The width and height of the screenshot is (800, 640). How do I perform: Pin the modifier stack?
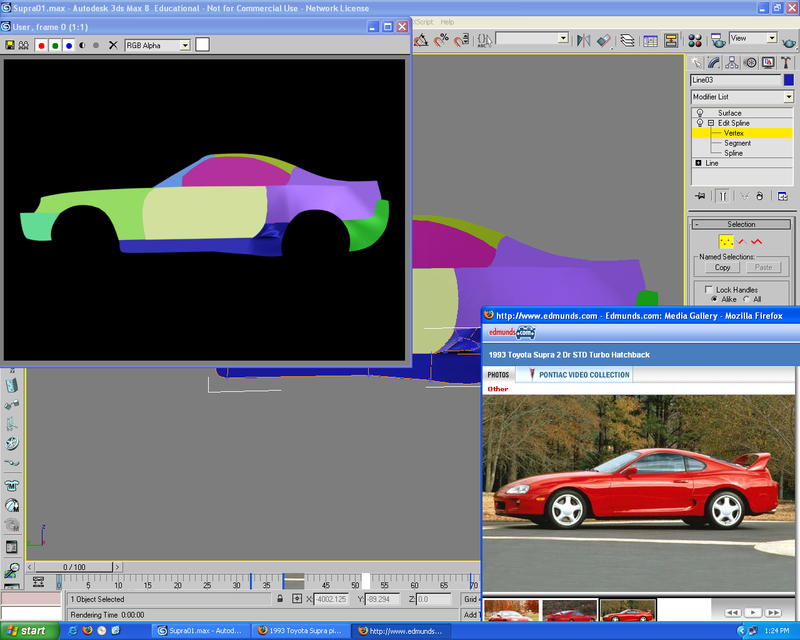(698, 194)
